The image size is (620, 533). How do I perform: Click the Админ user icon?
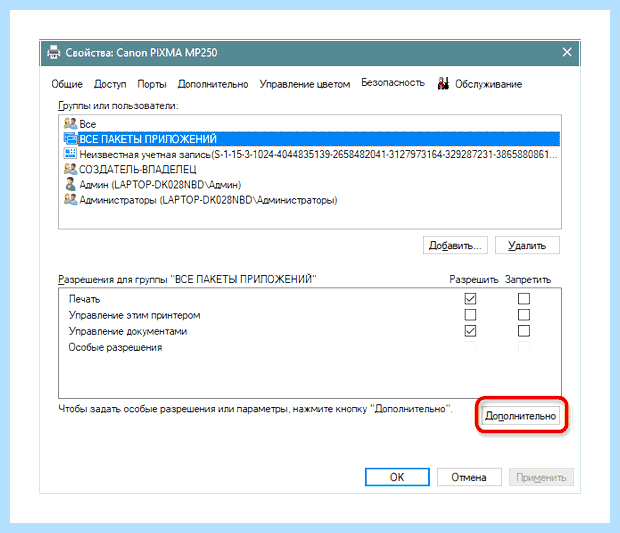coord(70,184)
